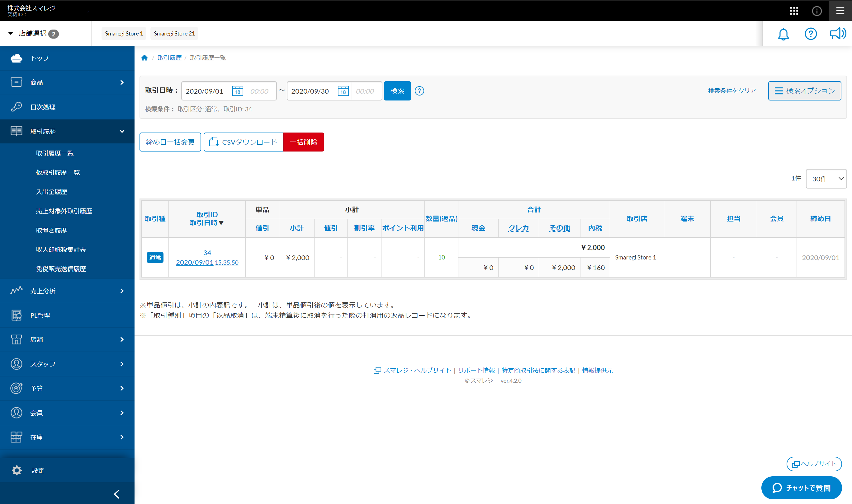
Task: Click サポート情報 footer link
Action: (476, 371)
